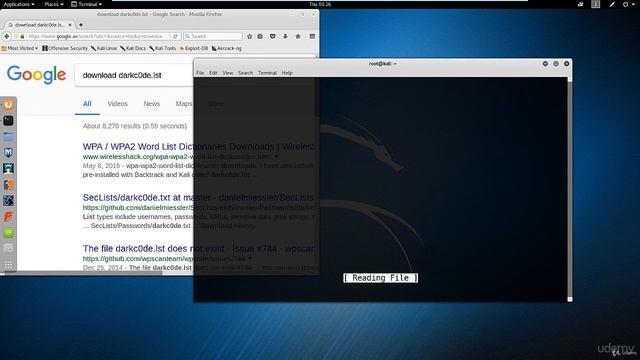640x360 pixels.
Task: Launch Terminal from the dock
Action: click(8, 120)
